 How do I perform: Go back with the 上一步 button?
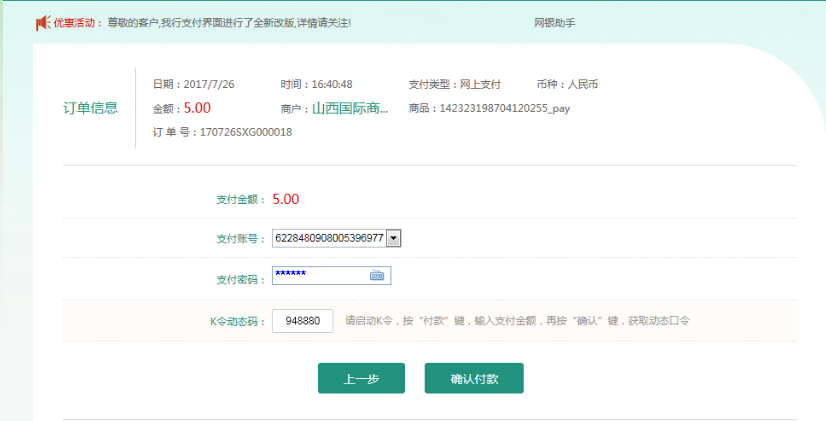pyautogui.click(x=361, y=378)
